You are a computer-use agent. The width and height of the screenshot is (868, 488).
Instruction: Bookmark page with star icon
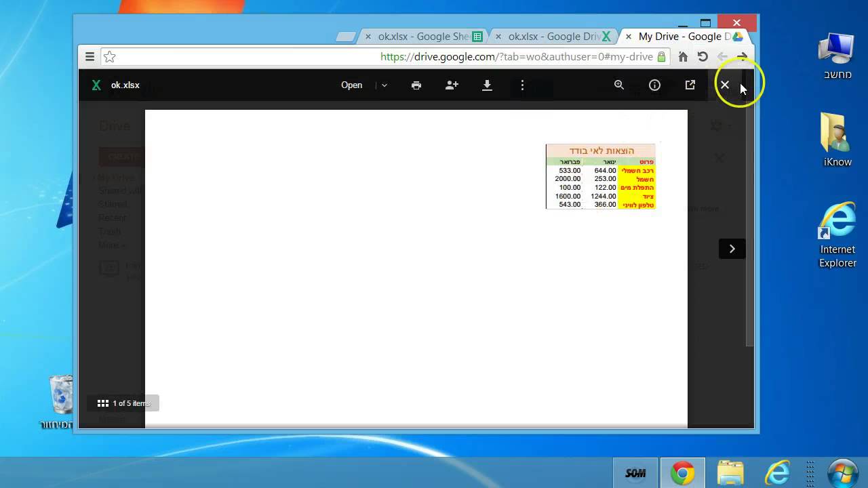[110, 57]
